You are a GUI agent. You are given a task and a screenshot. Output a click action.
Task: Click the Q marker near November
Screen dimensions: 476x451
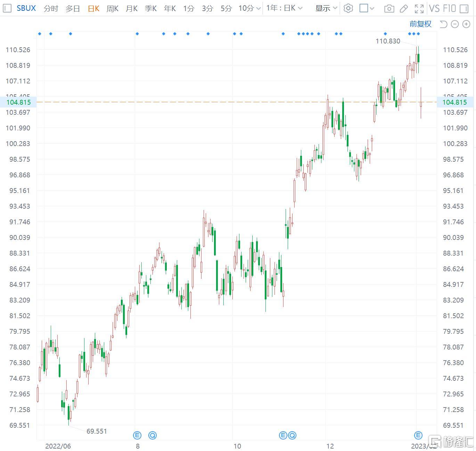coord(292,435)
